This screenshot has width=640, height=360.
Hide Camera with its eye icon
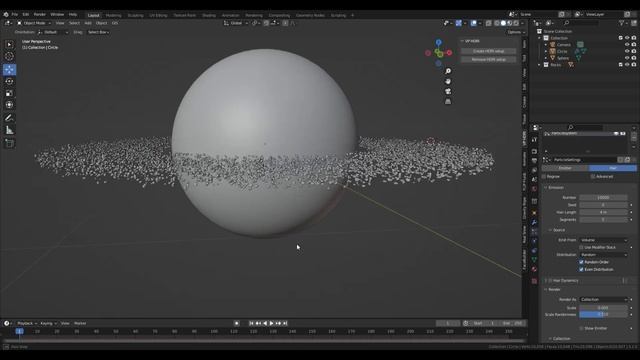pos(627,45)
